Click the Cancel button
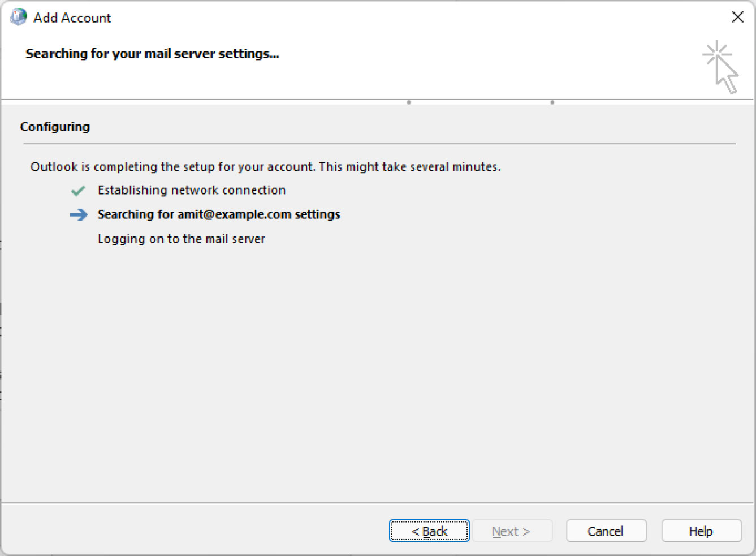 [x=606, y=531]
